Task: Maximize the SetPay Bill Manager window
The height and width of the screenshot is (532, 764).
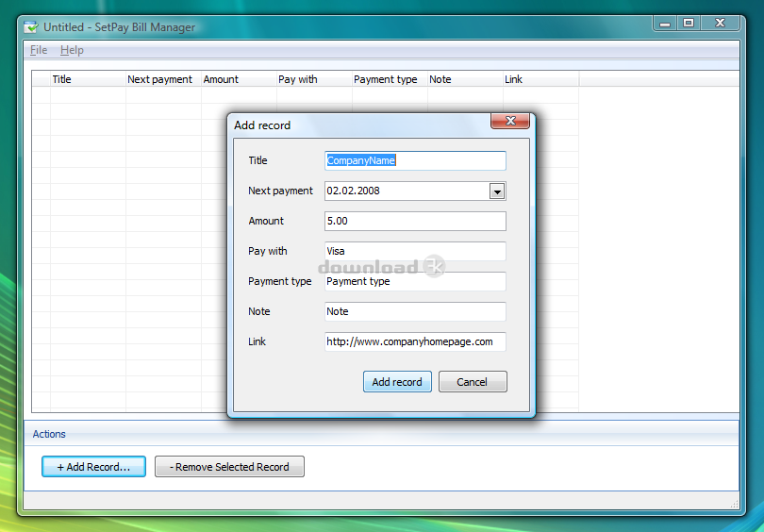Action: 689,23
